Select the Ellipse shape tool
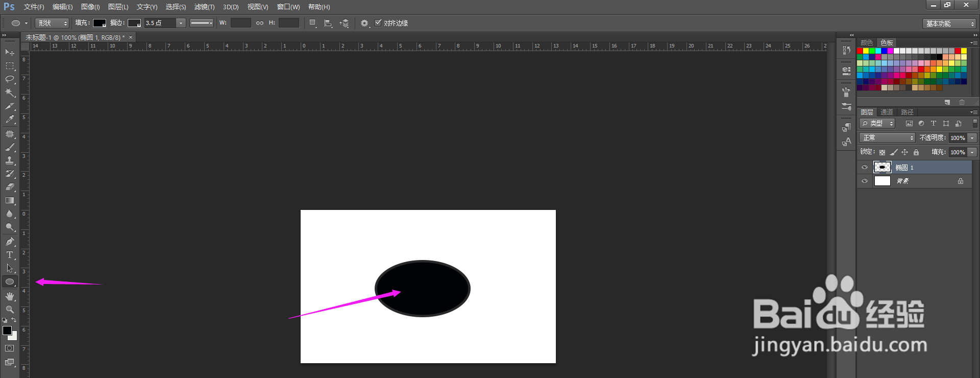This screenshot has height=378, width=980. coord(10,281)
